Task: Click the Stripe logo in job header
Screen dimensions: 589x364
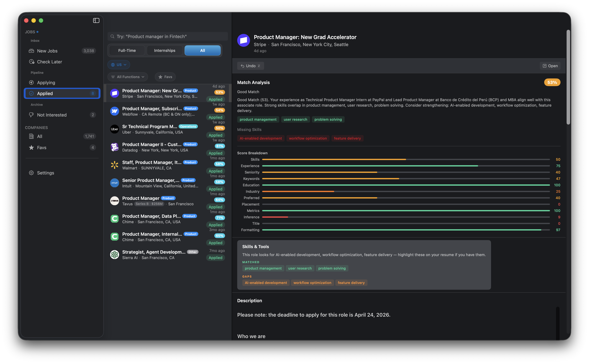Action: [x=243, y=40]
